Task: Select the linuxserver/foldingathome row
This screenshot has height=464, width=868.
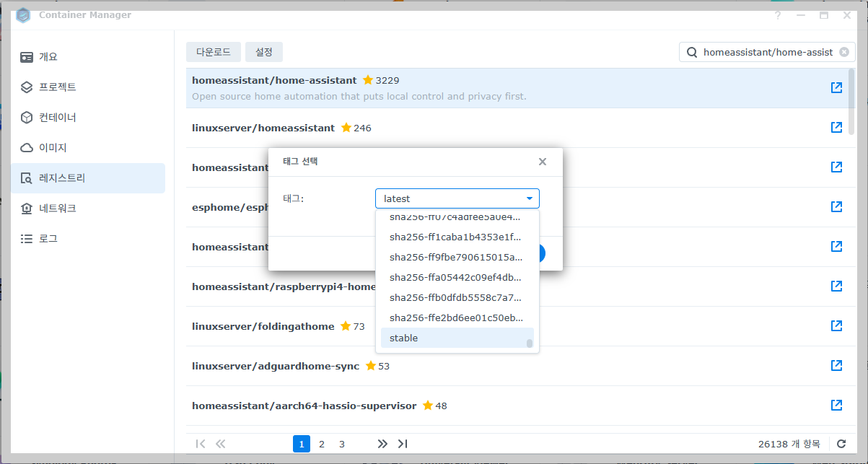Action: tap(516, 326)
